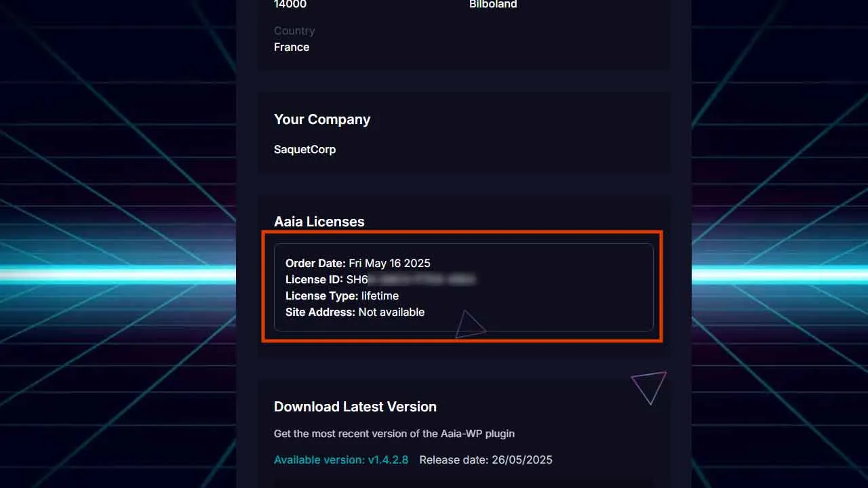Click the Release date 26/05/2025 text
868x488 pixels.
[486, 460]
